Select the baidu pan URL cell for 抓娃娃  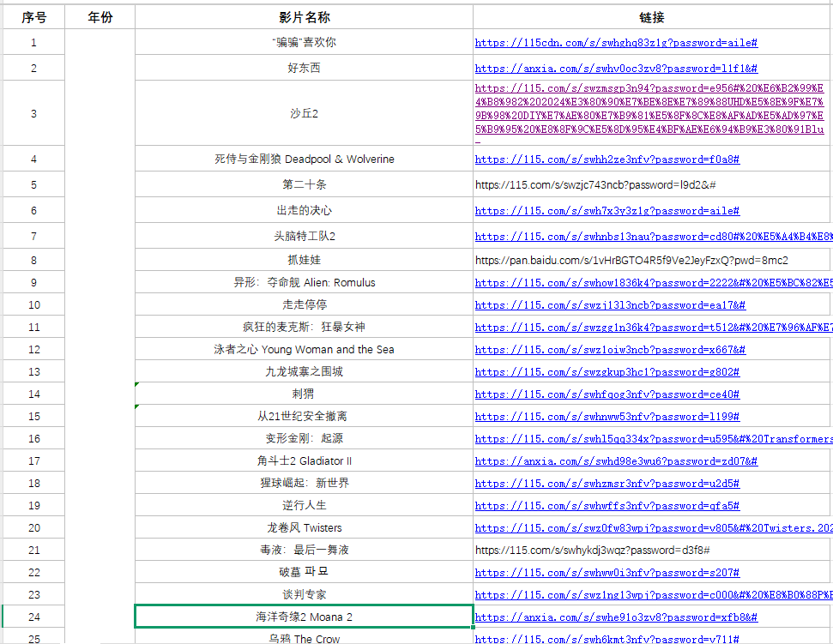(652, 260)
